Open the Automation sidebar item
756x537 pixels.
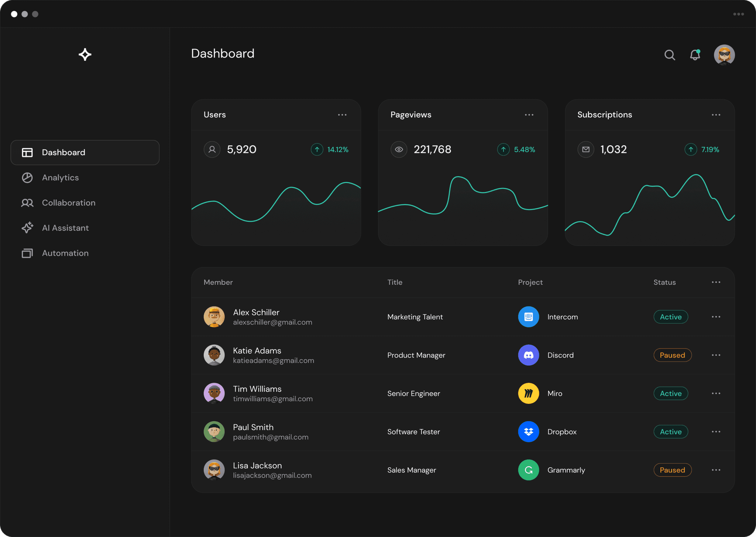[65, 253]
